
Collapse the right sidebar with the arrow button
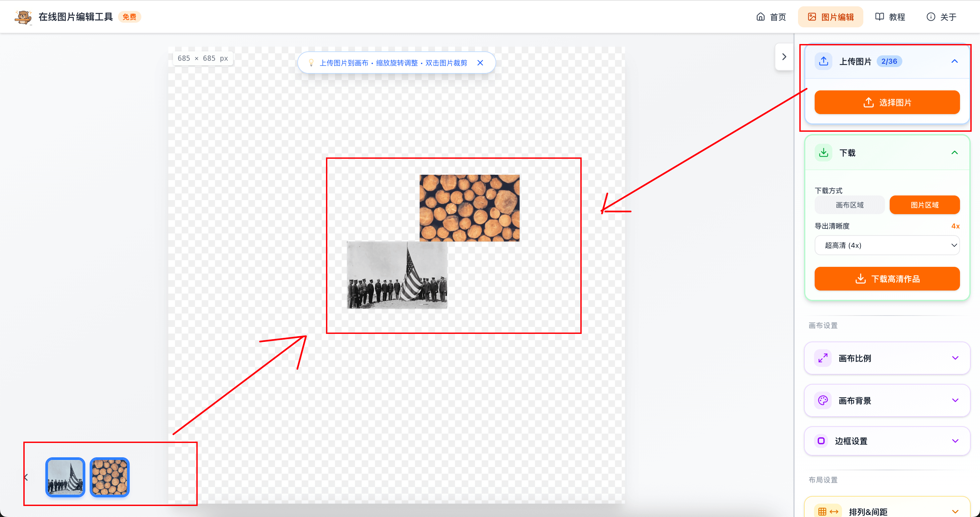(x=784, y=57)
